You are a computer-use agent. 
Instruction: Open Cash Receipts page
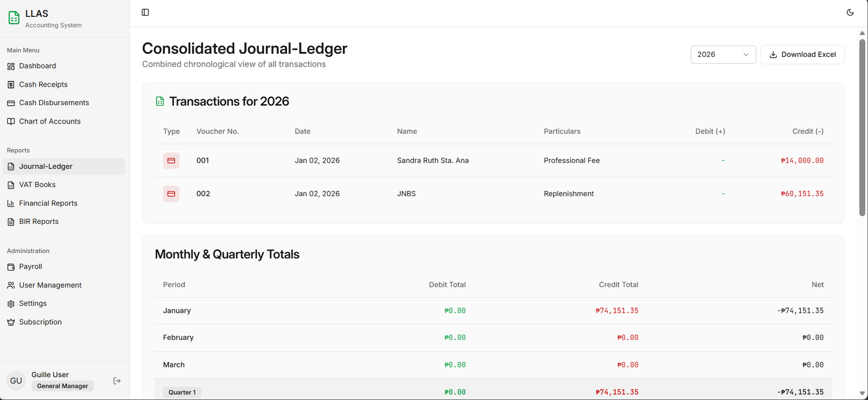(43, 85)
